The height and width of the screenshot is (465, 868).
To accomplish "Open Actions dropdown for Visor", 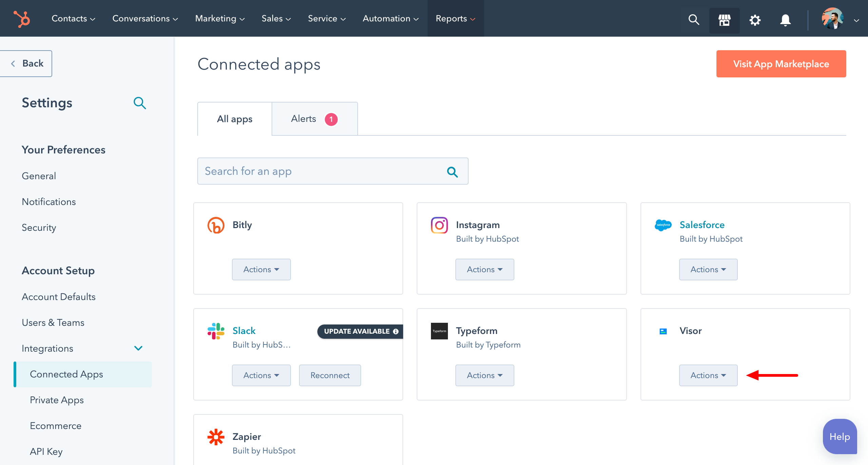I will coord(708,375).
